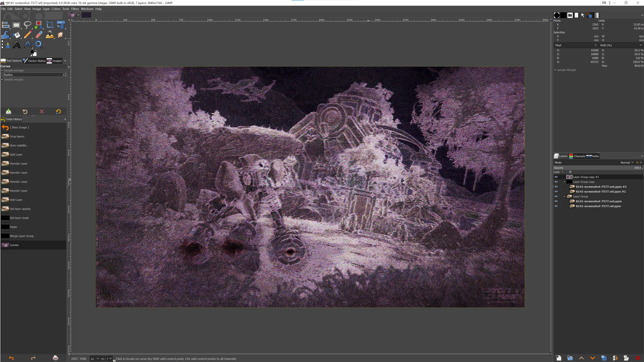This screenshot has width=644, height=362.
Task: Open the Filters menu
Action: (75, 9)
